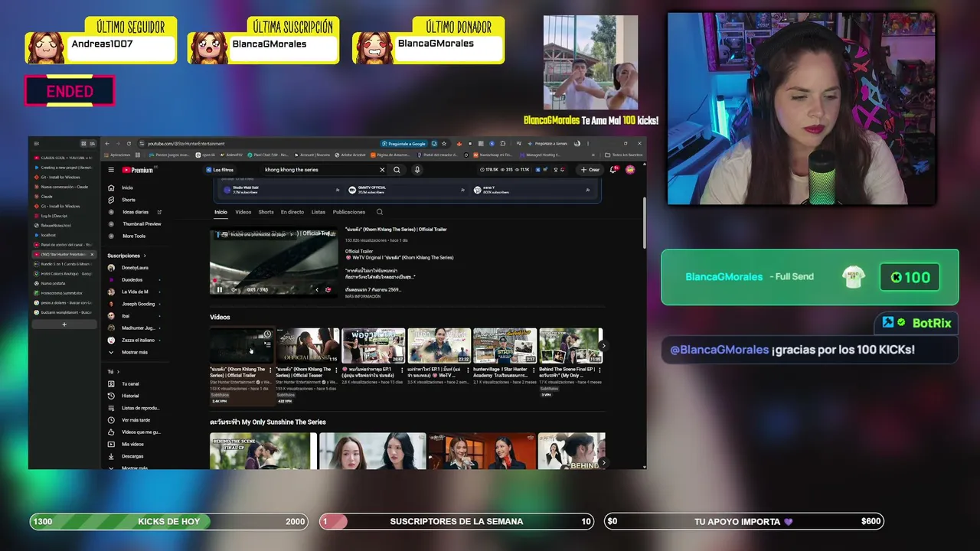Pause the featured trailer video
980x551 pixels.
(x=219, y=289)
